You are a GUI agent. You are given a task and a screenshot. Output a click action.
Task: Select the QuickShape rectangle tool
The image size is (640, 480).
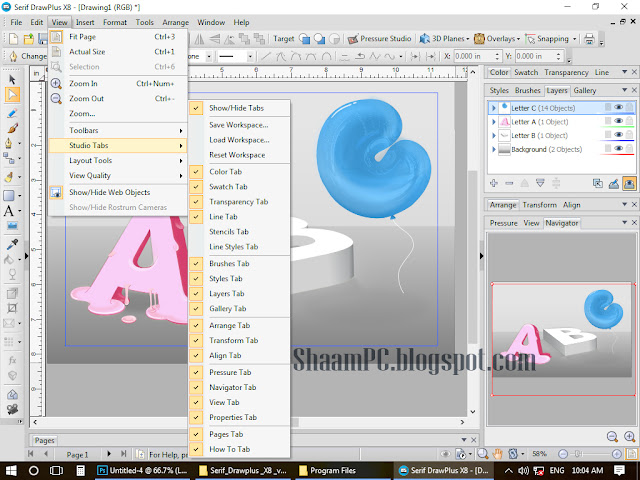(x=9, y=196)
